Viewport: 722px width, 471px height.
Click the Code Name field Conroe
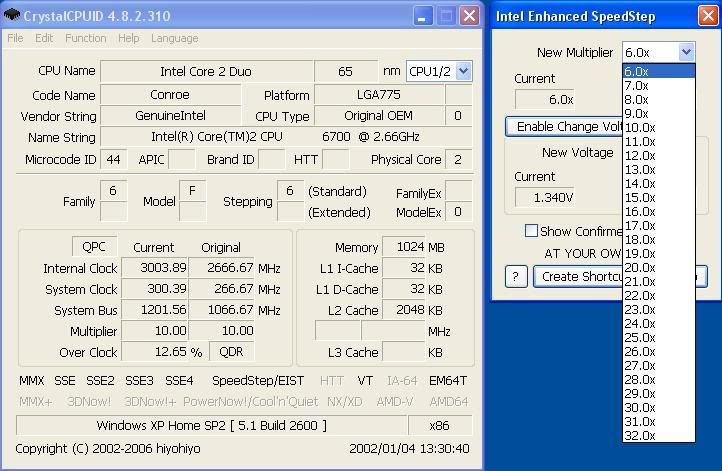pos(170,95)
